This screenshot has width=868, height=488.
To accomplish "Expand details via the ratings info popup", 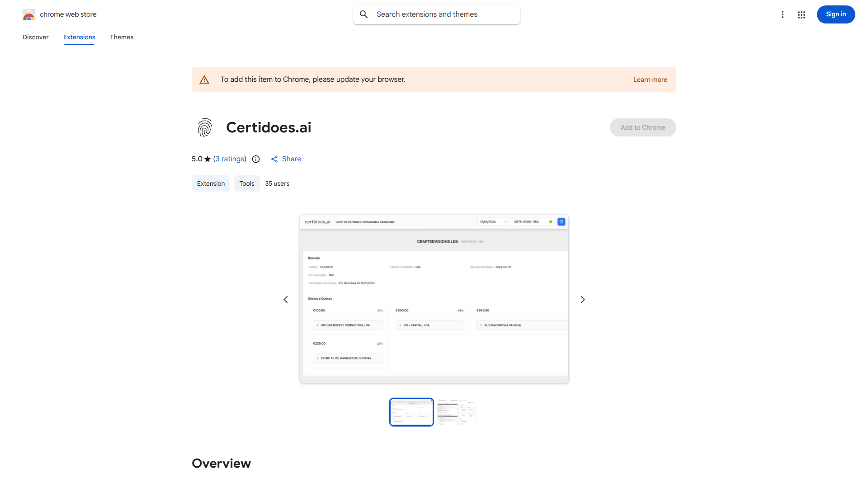I will [256, 159].
